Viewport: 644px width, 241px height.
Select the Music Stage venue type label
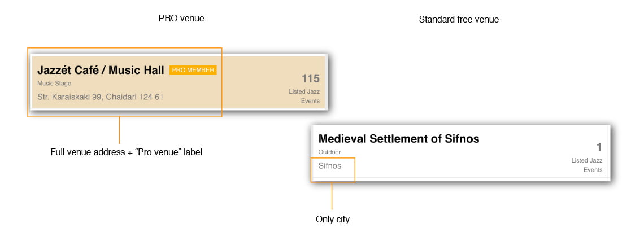[x=54, y=84]
